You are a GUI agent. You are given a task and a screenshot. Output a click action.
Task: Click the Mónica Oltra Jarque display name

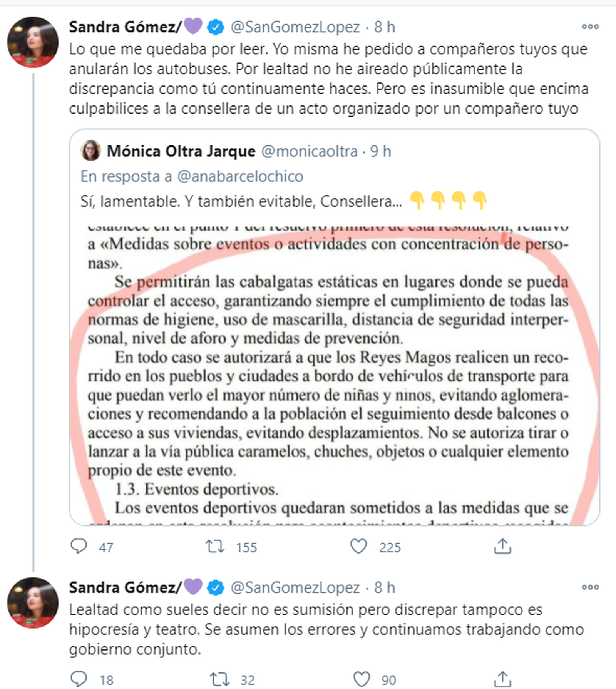tap(181, 151)
